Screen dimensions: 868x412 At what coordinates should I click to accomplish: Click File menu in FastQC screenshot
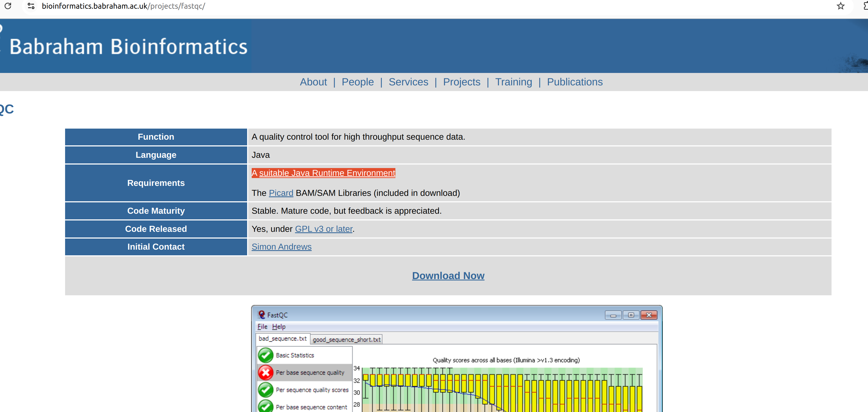click(x=262, y=326)
